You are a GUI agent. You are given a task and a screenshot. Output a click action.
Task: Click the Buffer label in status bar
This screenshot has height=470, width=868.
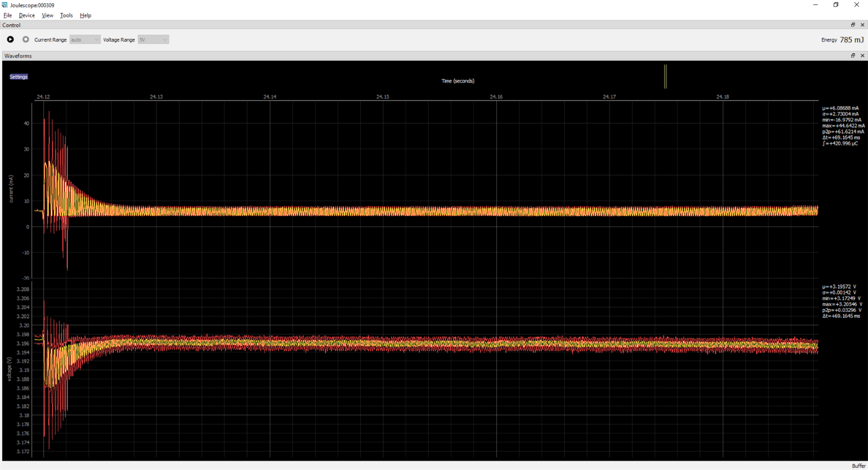pos(858,466)
